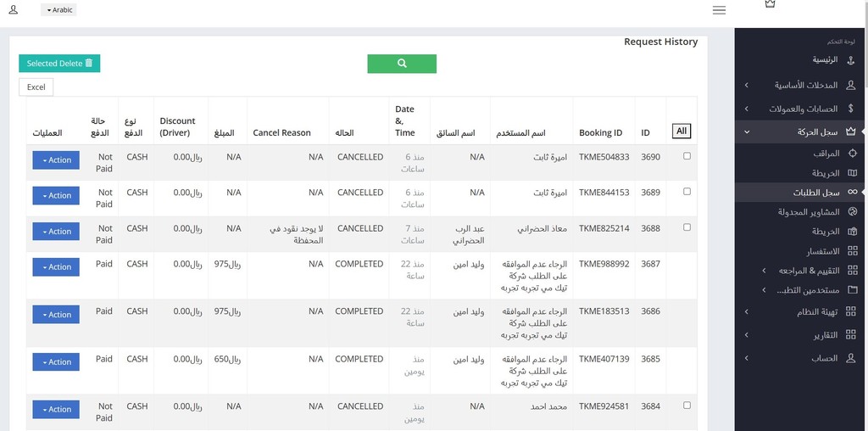Click cancel reason لا يوجد نقود في المحفظة

297,234
